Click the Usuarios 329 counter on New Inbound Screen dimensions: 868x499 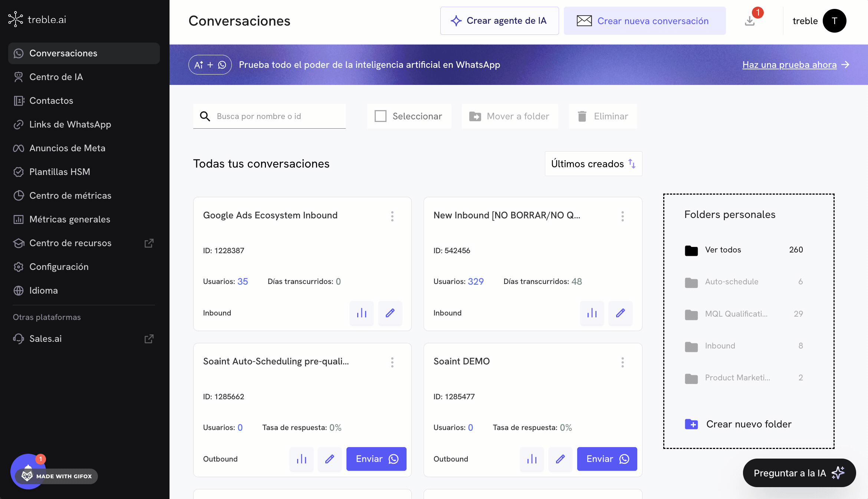tap(476, 281)
